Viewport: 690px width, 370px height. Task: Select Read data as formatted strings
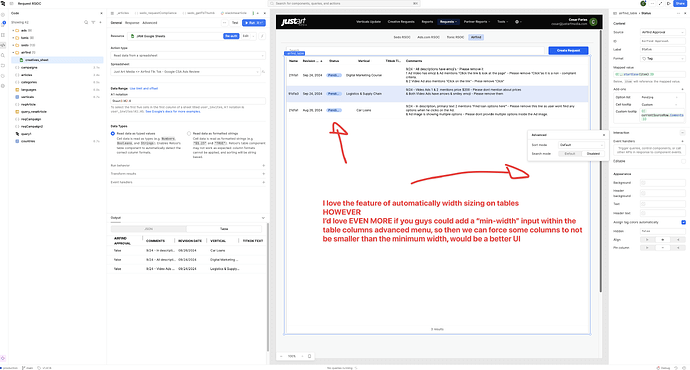coord(189,133)
